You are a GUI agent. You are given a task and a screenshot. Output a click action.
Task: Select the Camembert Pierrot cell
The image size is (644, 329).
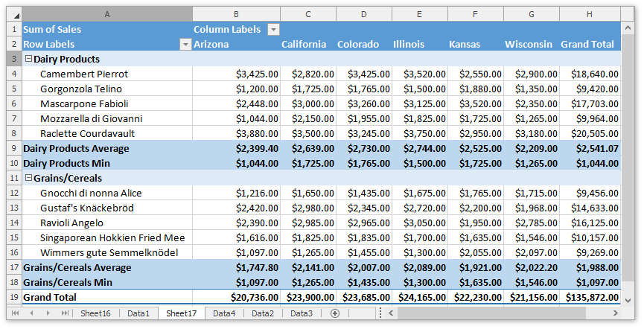[84, 74]
